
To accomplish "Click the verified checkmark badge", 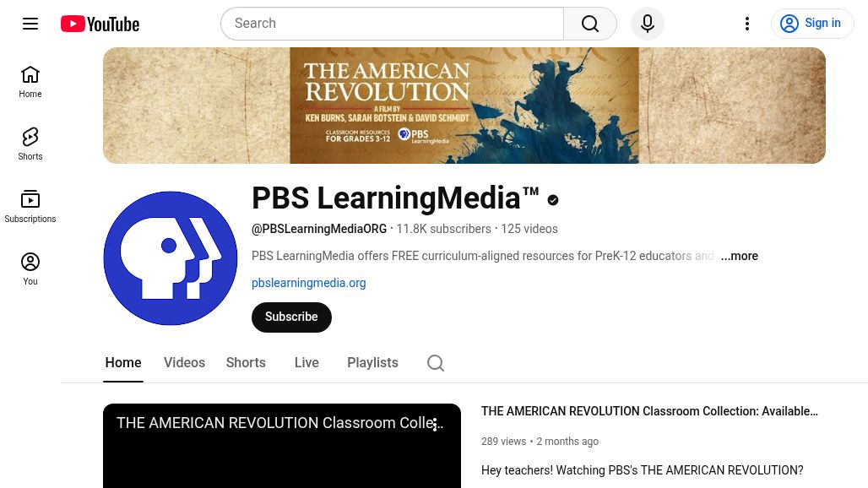I will click(x=552, y=200).
